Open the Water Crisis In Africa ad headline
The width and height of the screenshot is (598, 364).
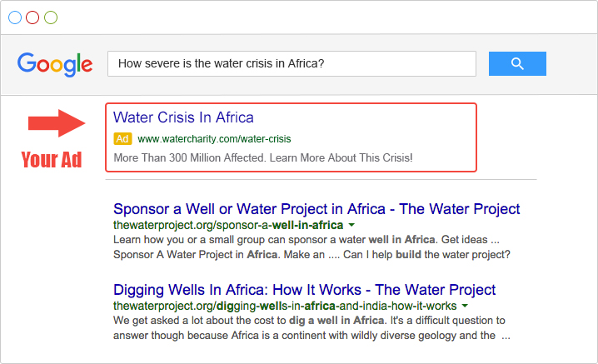pyautogui.click(x=183, y=117)
